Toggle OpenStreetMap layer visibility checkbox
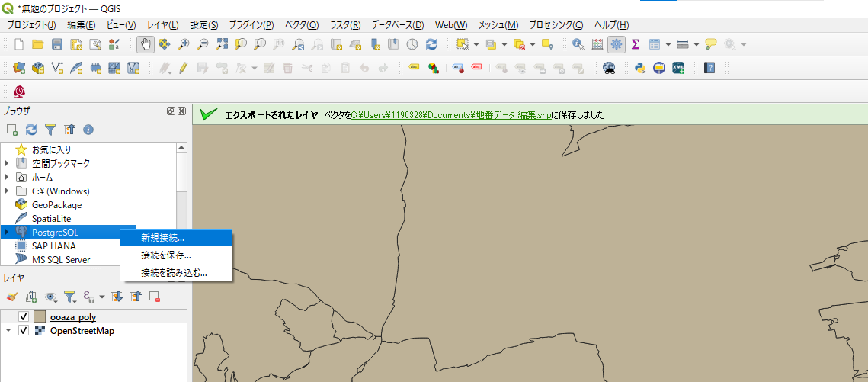This screenshot has height=382, width=868. (x=24, y=331)
